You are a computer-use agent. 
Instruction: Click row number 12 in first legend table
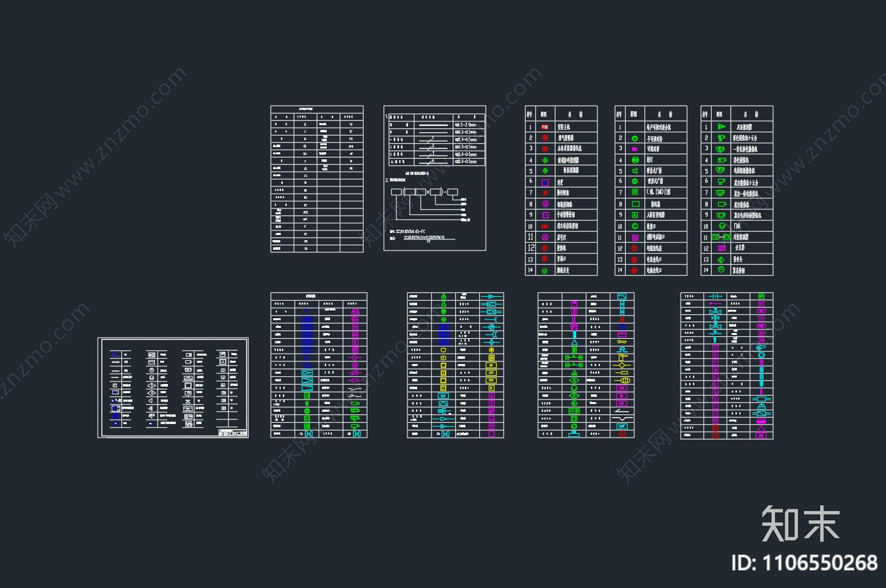point(531,248)
